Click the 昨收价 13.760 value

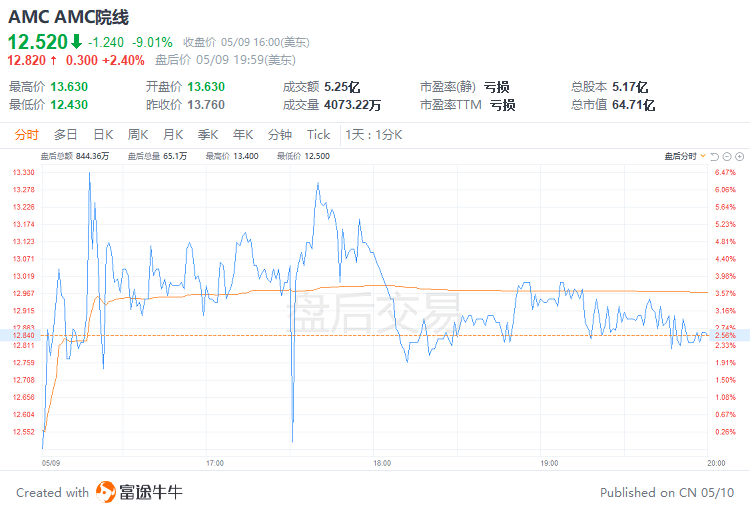[x=206, y=105]
